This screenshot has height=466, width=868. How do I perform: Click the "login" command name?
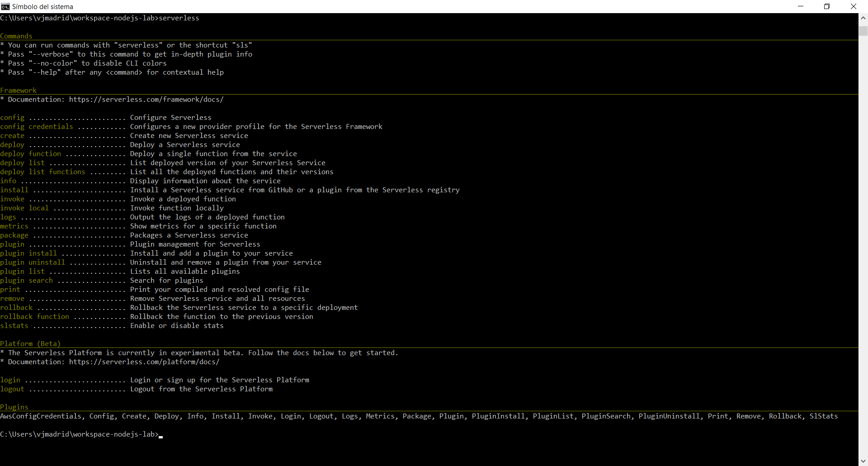click(x=10, y=380)
